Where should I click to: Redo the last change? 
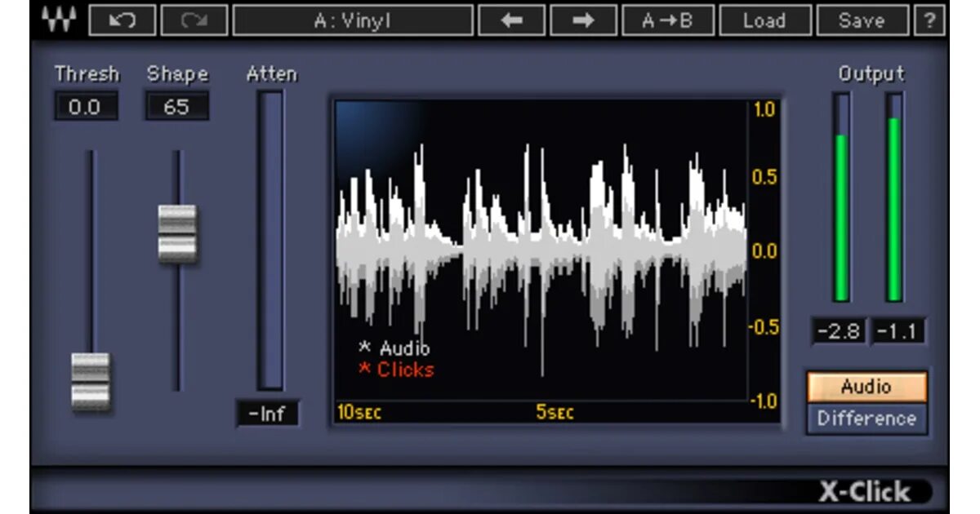click(x=194, y=20)
